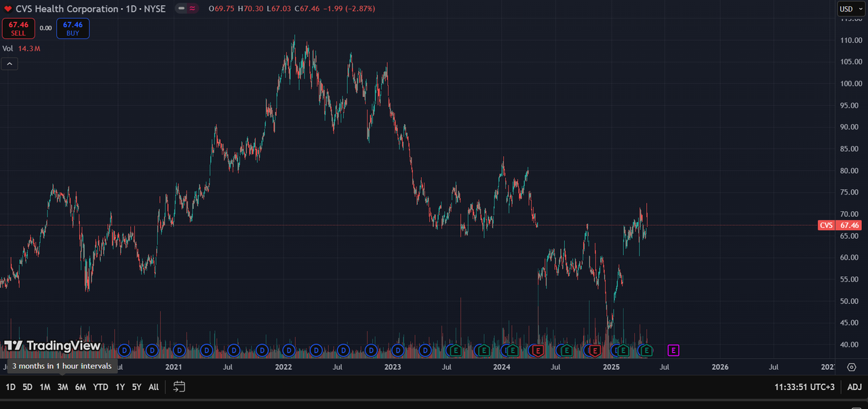Click the gray market status pill icon
The width and height of the screenshot is (868, 409).
[181, 9]
